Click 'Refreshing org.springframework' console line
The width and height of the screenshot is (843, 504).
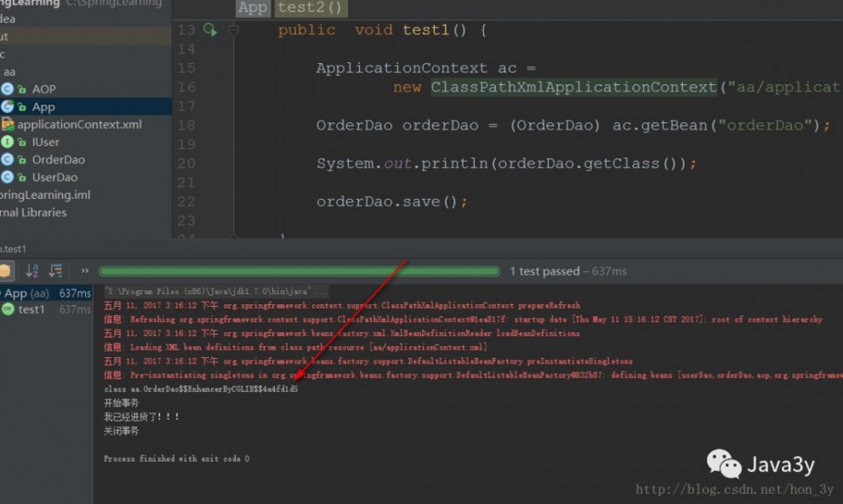click(x=463, y=319)
